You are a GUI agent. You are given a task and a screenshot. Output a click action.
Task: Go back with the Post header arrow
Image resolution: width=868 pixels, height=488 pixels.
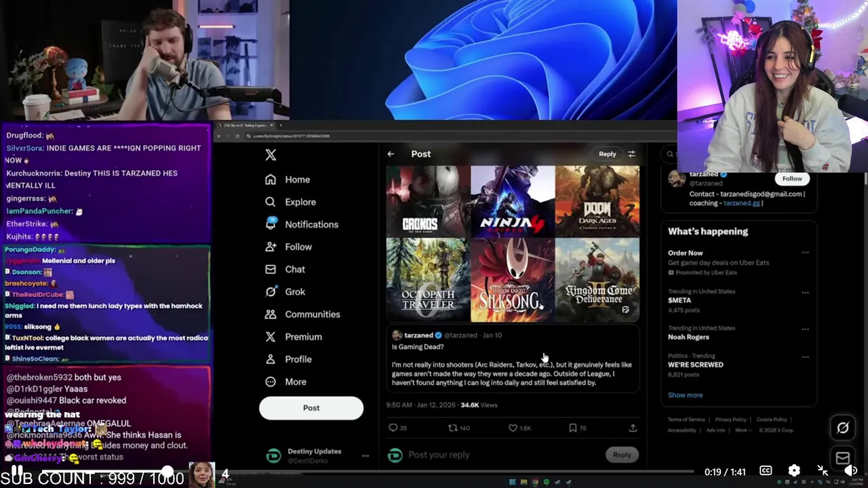391,154
